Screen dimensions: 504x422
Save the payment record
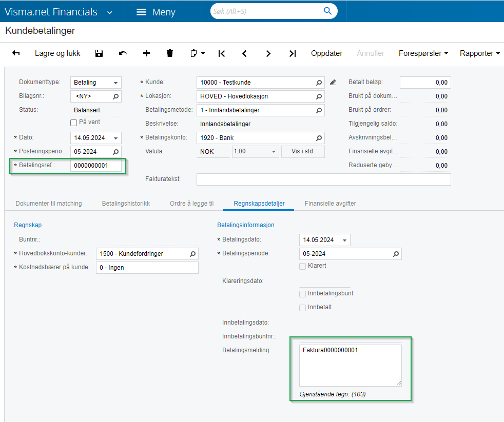[99, 53]
